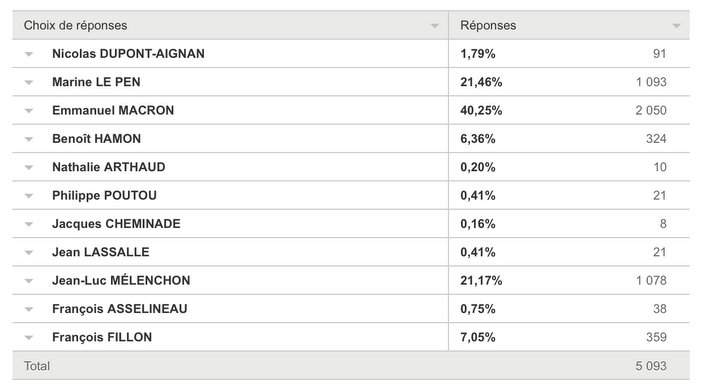Expand the Marine LE PEN row arrow
Viewport: 701px width, 389px height.
point(29,82)
